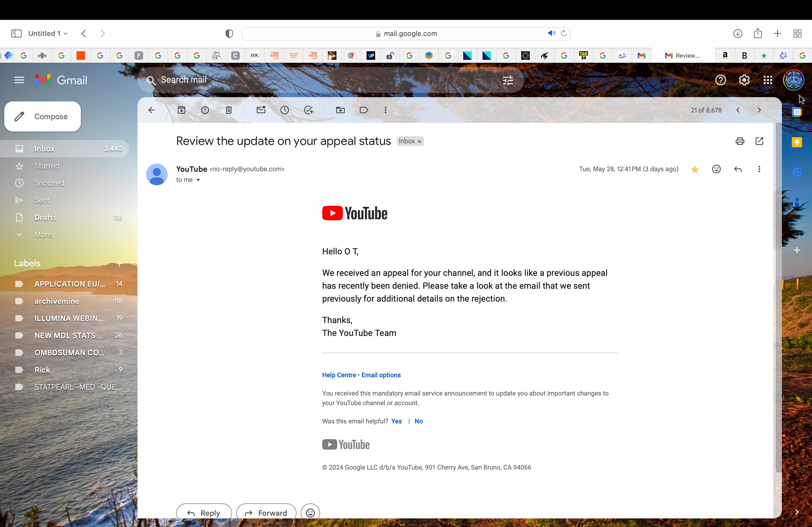
Task: Add emoji reaction to the email
Action: click(x=716, y=169)
